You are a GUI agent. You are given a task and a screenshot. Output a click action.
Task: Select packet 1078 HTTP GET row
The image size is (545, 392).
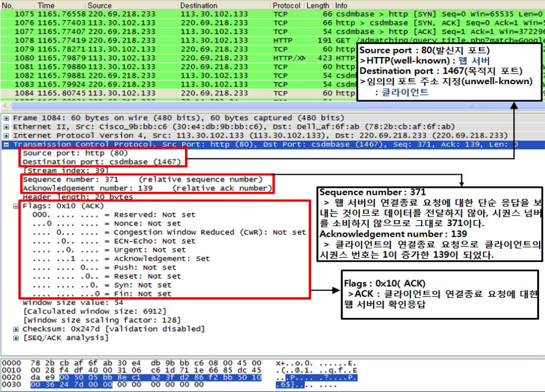[x=272, y=40]
